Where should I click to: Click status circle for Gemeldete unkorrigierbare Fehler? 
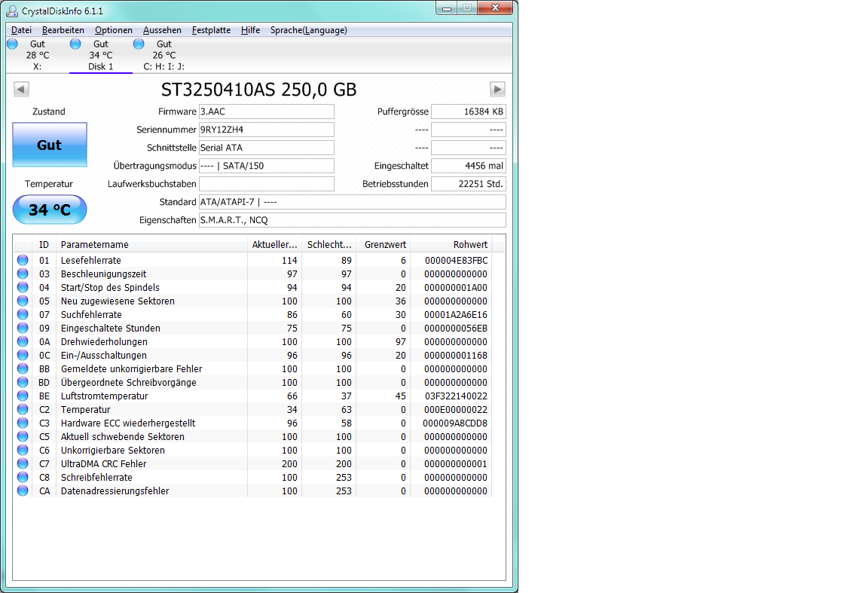pyautogui.click(x=23, y=368)
